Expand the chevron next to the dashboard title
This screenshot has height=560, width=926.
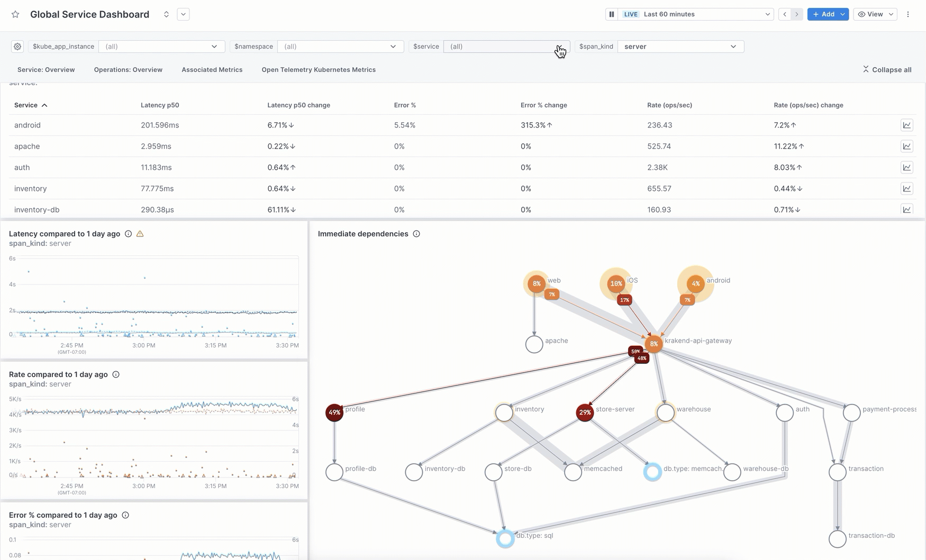[183, 14]
